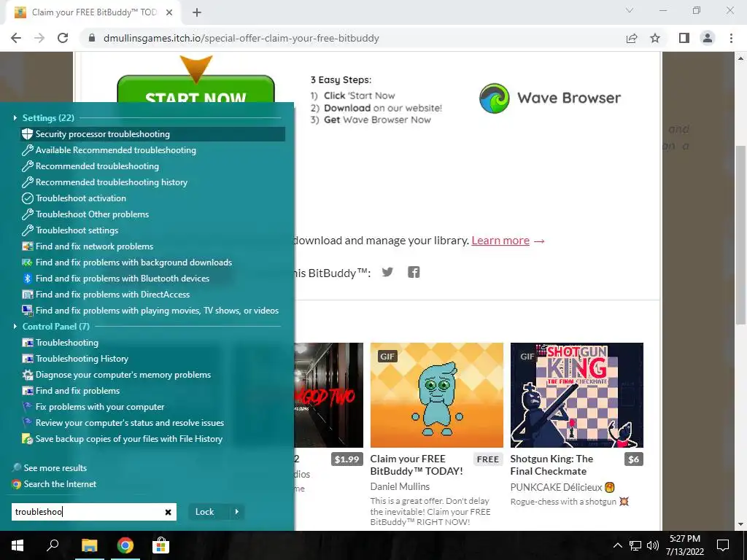Click flag icon beside Fix problems with your computer

[x=27, y=407]
